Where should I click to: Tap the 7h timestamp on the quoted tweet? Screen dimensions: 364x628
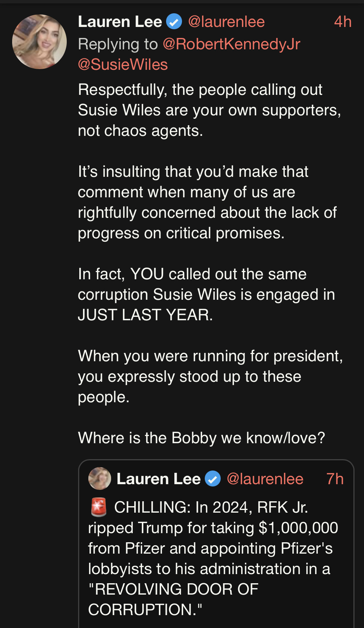point(335,479)
